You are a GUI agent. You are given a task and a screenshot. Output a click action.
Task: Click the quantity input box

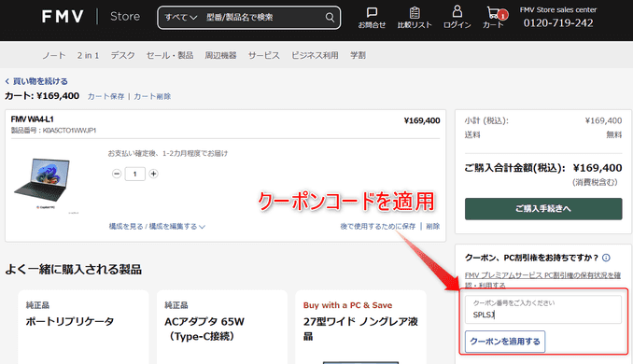134,174
